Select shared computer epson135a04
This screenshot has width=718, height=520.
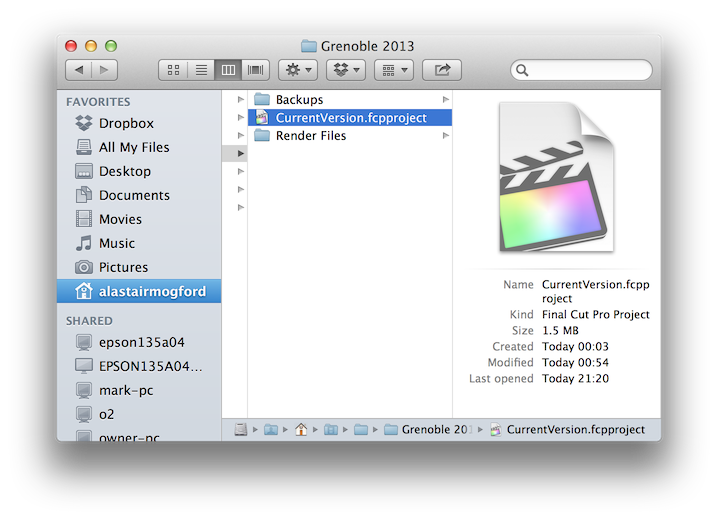pyautogui.click(x=139, y=342)
